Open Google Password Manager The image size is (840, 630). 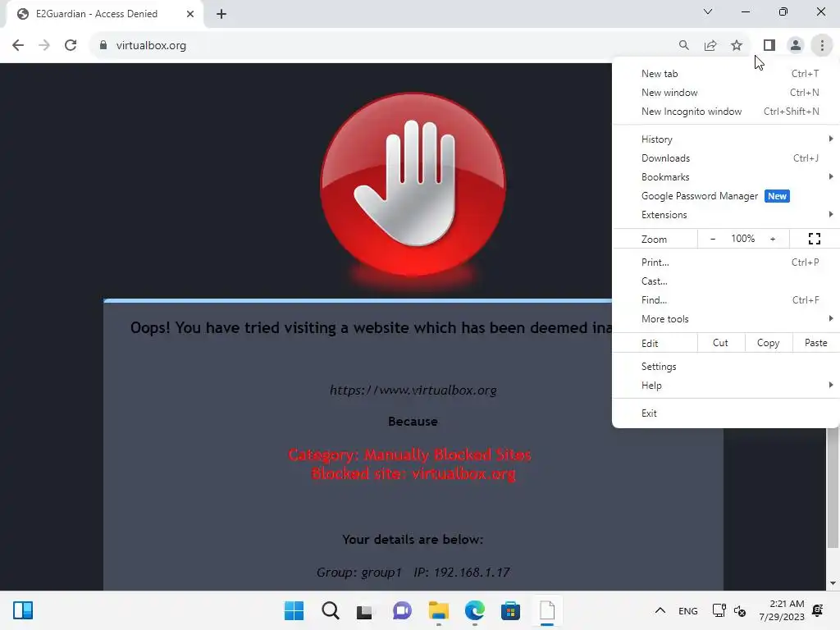(726, 196)
